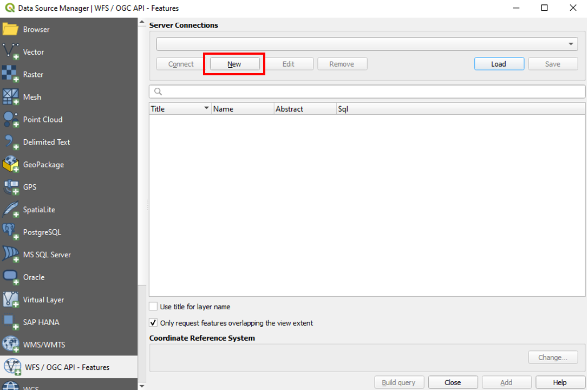Open the GeoPackage source icon
Viewport: 588px width, 390px height.
click(x=10, y=164)
